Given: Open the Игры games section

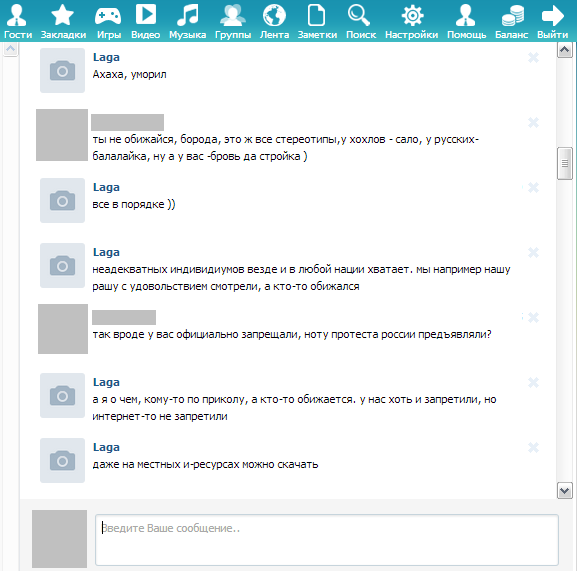Looking at the screenshot, I should tap(109, 21).
